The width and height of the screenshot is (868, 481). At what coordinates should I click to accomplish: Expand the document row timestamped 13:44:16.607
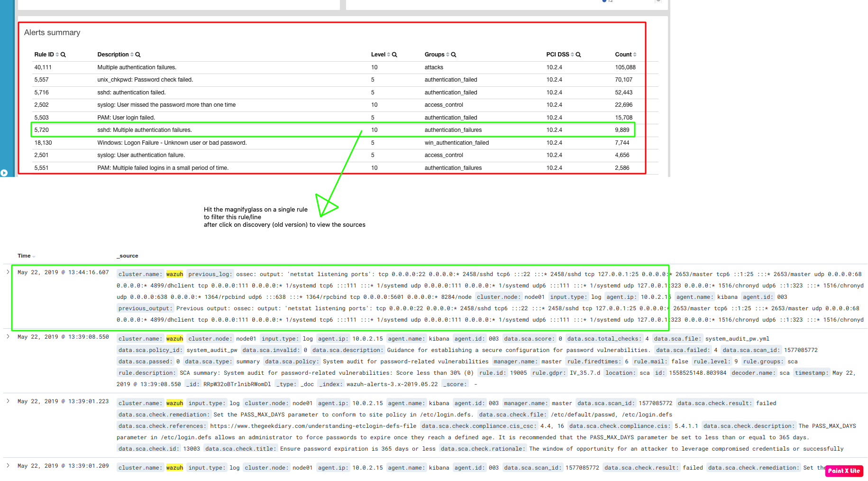tap(8, 271)
